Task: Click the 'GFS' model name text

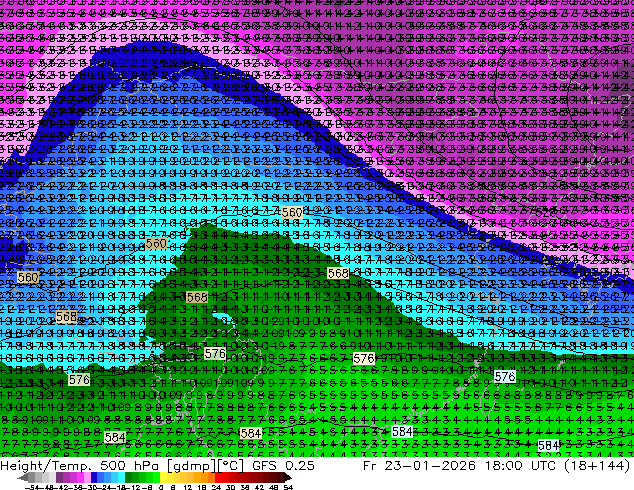Action: [x=265, y=466]
